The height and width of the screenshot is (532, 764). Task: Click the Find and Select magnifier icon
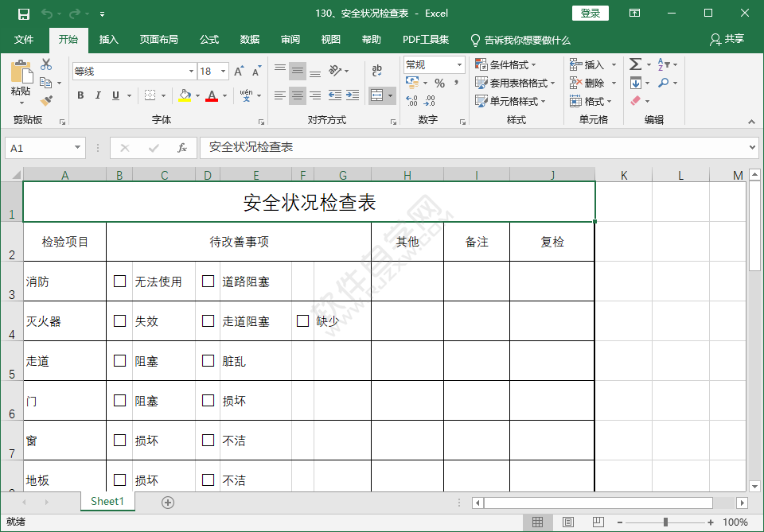[x=663, y=83]
